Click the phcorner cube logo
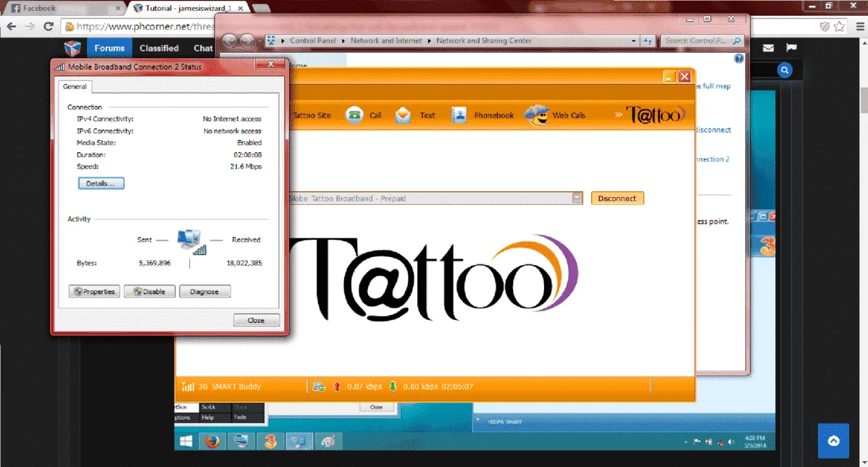The width and height of the screenshot is (868, 467). click(72, 48)
